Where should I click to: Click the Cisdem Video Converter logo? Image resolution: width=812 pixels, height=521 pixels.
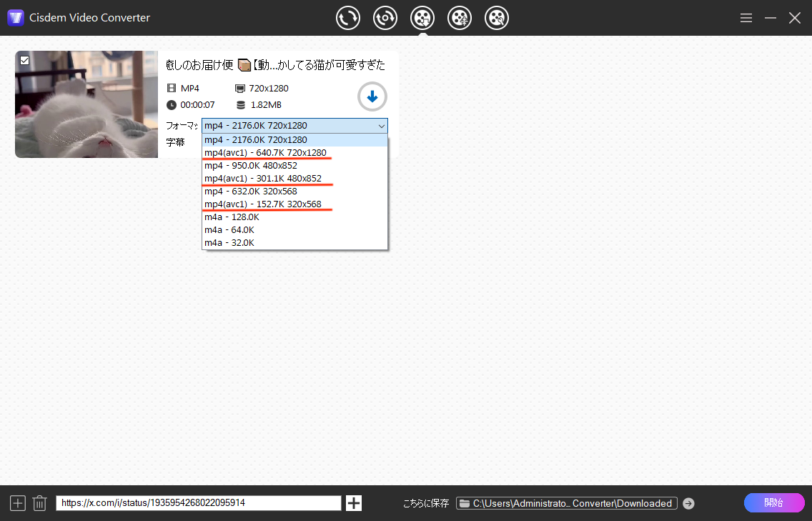click(16, 18)
